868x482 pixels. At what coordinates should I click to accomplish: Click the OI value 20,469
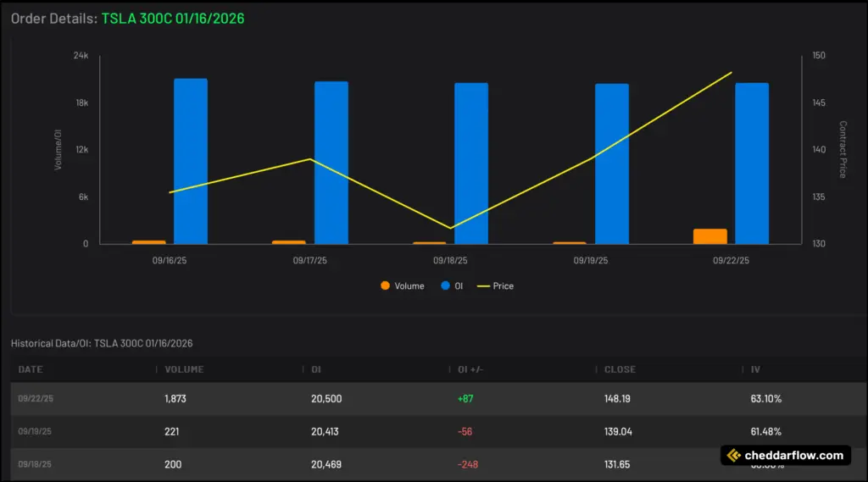pyautogui.click(x=326, y=464)
